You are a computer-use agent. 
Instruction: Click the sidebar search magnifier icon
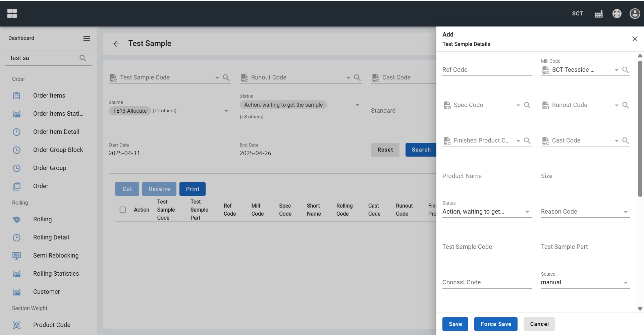(83, 58)
